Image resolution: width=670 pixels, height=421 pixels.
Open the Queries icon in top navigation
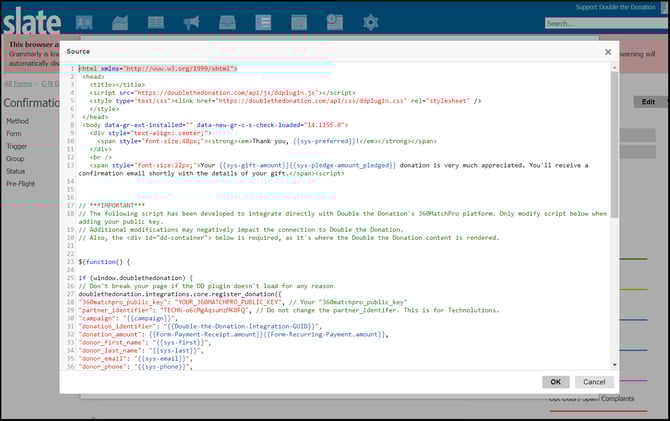pyautogui.click(x=335, y=21)
